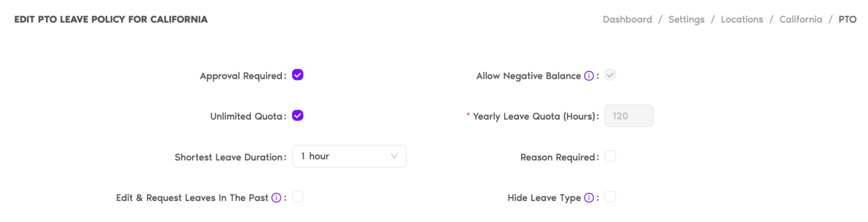This screenshot has height=222, width=868.
Task: Click info icon for Edit & Request Leaves In The Past
Action: [x=276, y=198]
